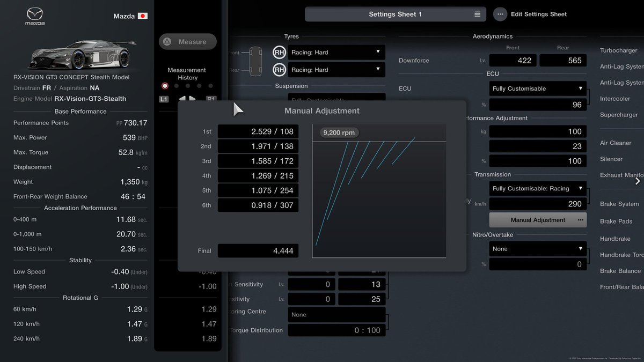Click the L1 history navigation icon
Image resolution: width=644 pixels, height=362 pixels.
coord(164,99)
